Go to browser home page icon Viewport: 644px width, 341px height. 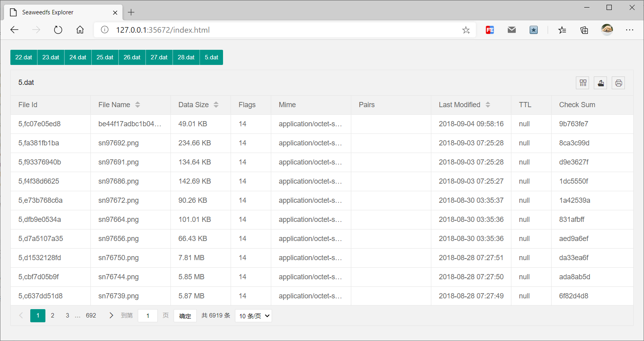click(80, 30)
